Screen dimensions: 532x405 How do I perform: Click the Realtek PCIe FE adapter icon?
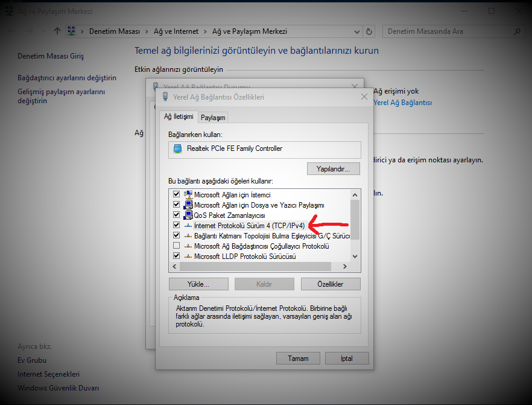tap(177, 148)
